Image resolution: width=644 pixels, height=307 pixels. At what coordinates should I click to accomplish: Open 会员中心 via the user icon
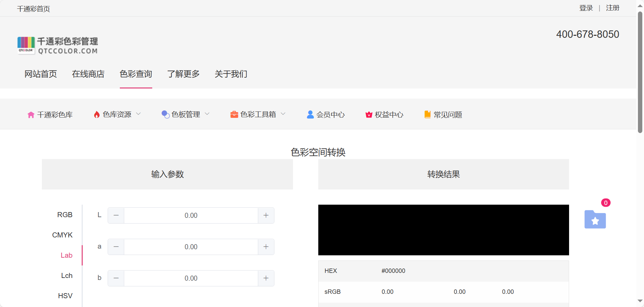pyautogui.click(x=310, y=115)
